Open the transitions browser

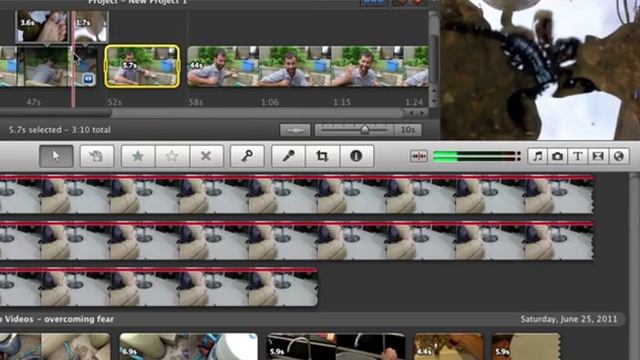(598, 156)
